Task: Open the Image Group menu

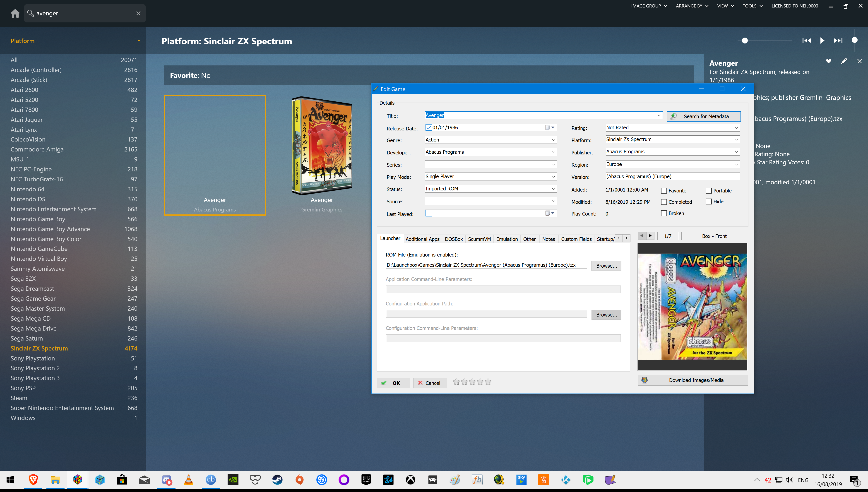Action: point(649,6)
